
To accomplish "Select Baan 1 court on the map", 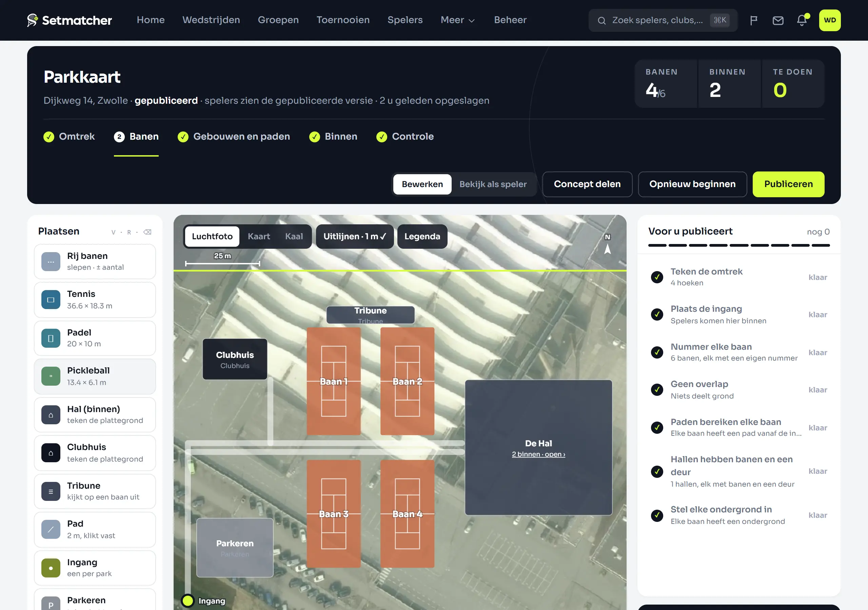I will point(333,381).
